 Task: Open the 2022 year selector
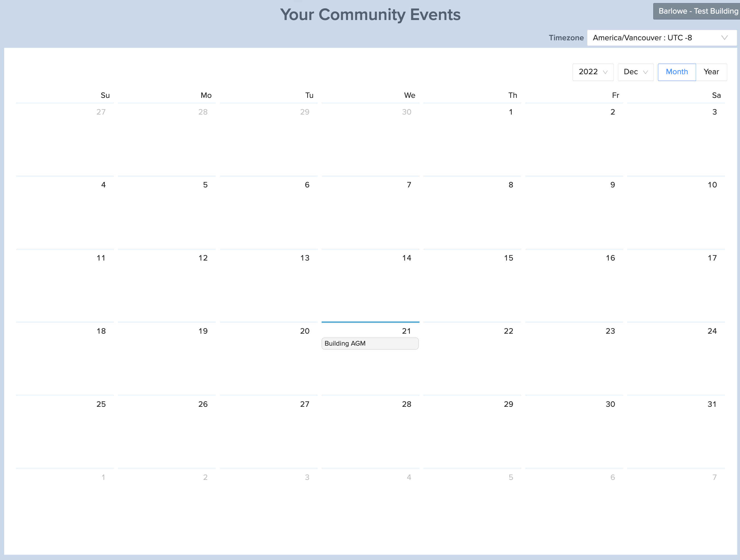click(x=593, y=72)
